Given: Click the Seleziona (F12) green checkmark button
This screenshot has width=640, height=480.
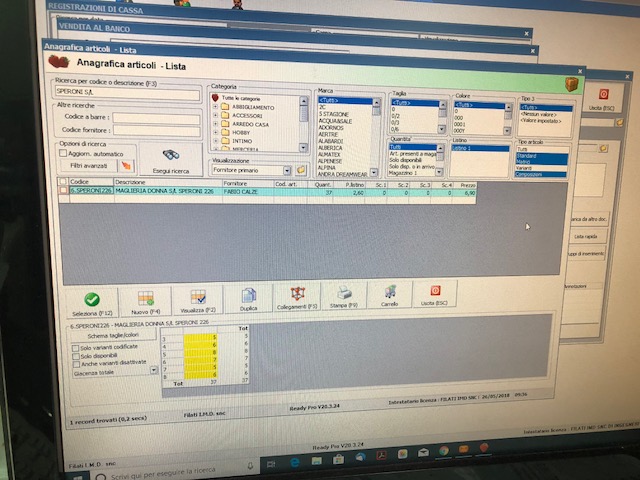Looking at the screenshot, I should (x=92, y=304).
